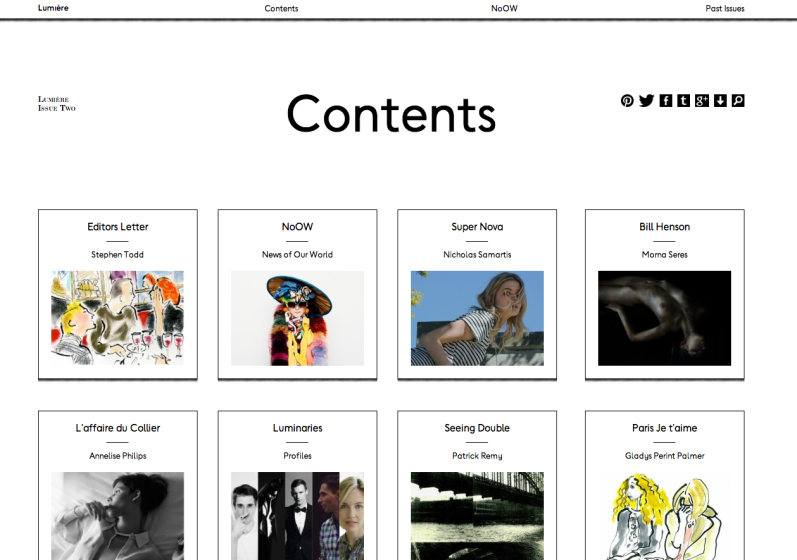The width and height of the screenshot is (797, 560).
Task: Open the Bill Henson dark photo thumbnail
Action: tap(664, 318)
